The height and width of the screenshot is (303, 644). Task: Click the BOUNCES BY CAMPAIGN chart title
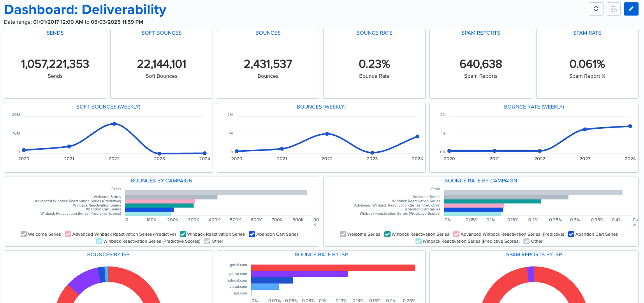(x=162, y=181)
